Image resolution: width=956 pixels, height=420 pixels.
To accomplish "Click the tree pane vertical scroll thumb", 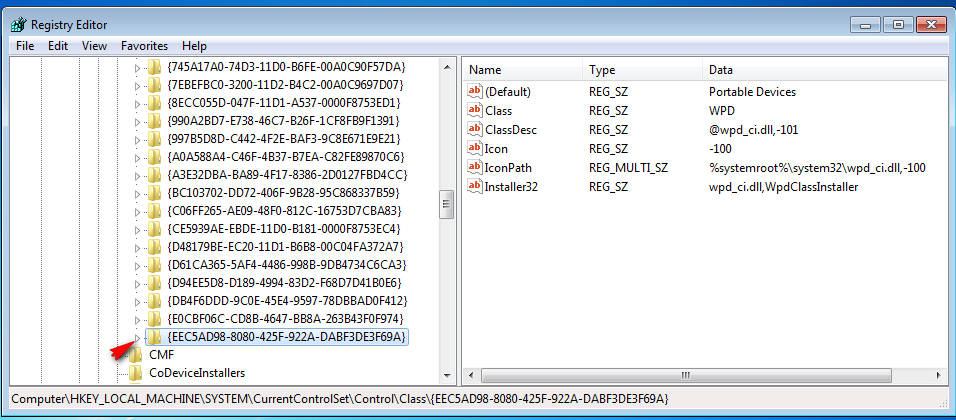I will (447, 204).
